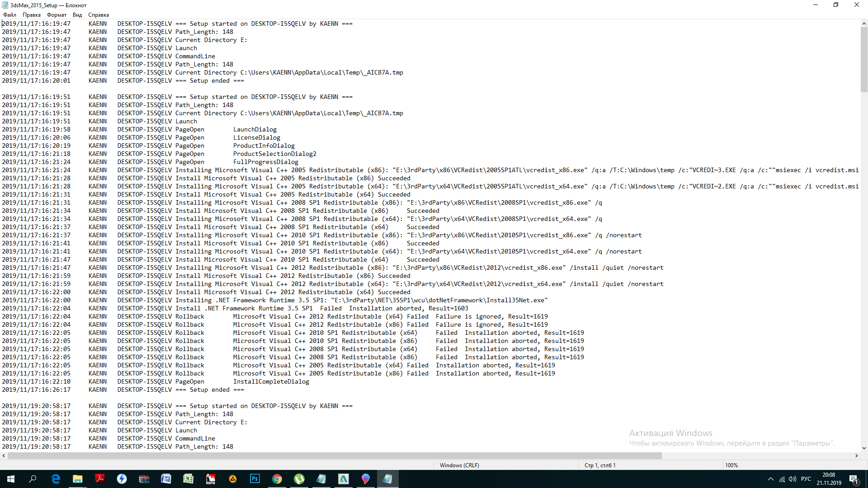
Task: Switch to Google Chrome in taskbar
Action: point(277,479)
